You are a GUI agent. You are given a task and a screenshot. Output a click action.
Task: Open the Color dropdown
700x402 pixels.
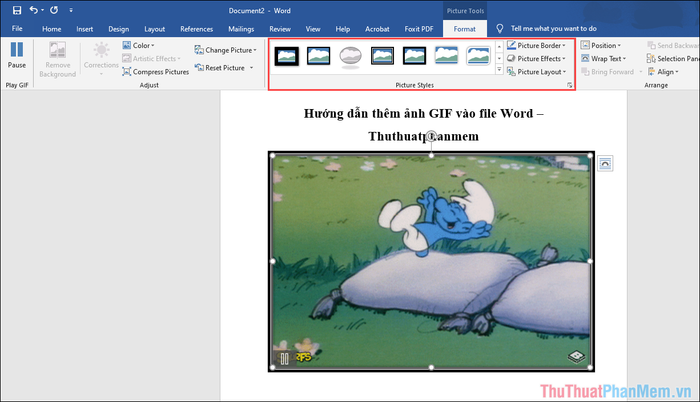(x=138, y=45)
